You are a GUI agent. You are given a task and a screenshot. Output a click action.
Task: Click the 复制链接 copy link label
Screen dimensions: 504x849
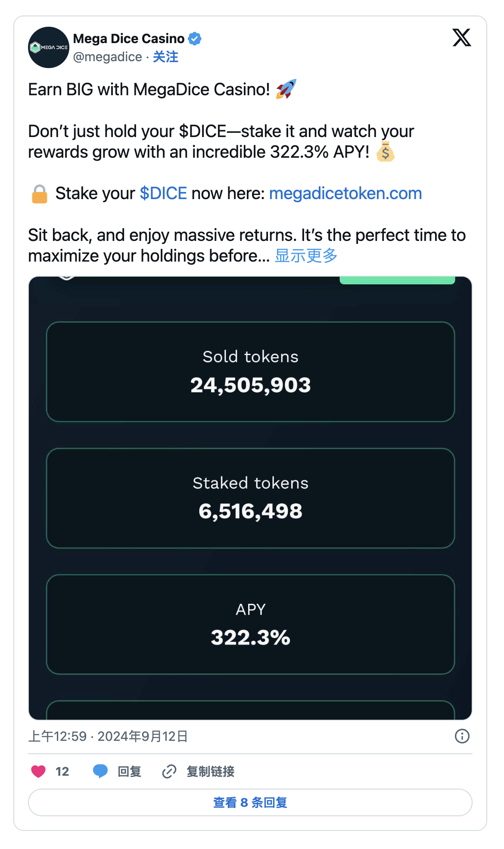click(x=210, y=771)
